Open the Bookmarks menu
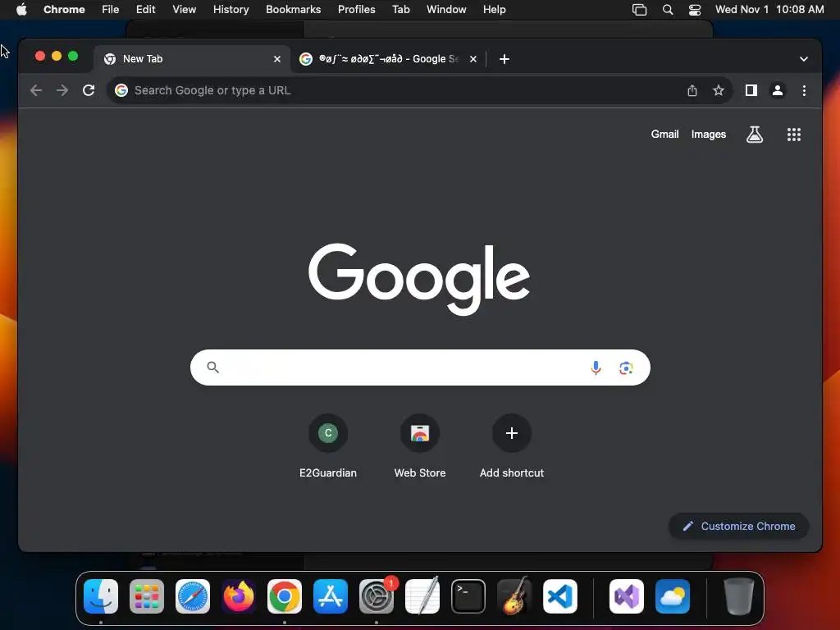Image resolution: width=840 pixels, height=630 pixels. 293,9
